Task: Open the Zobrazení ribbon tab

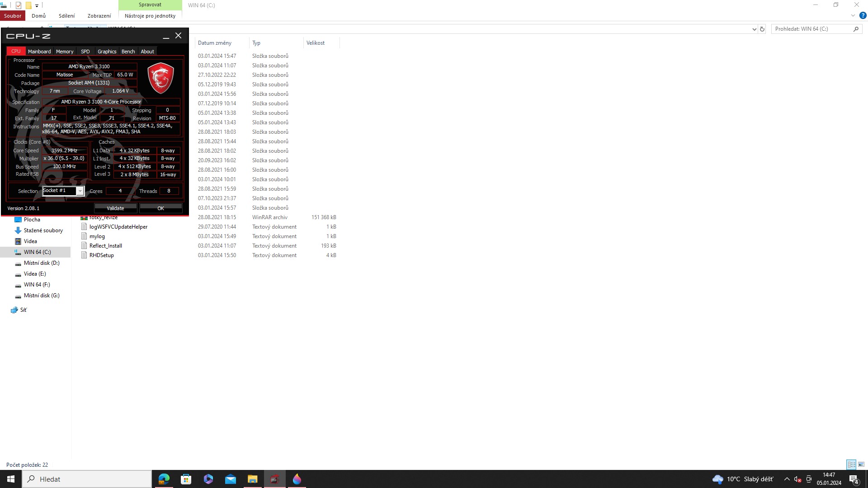Action: point(99,16)
